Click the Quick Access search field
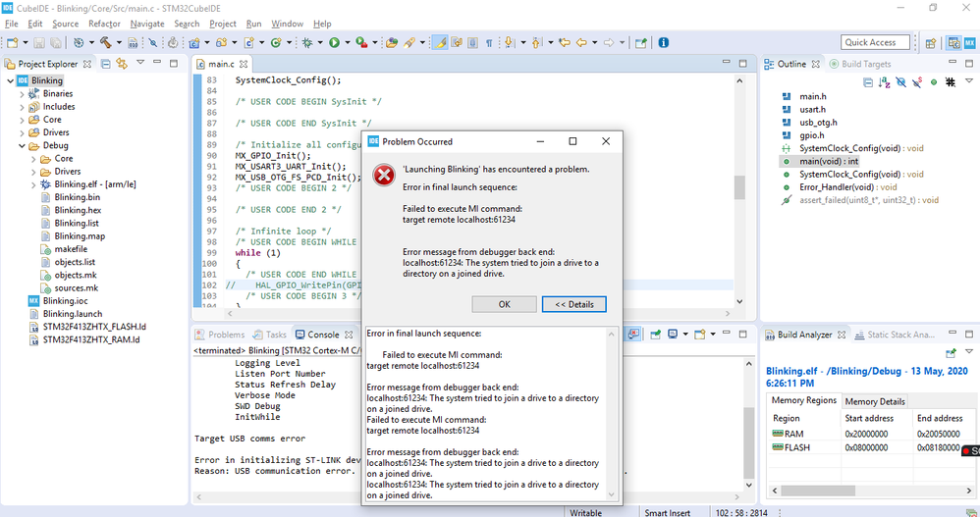Viewport: 980px width, 517px height. (x=875, y=42)
